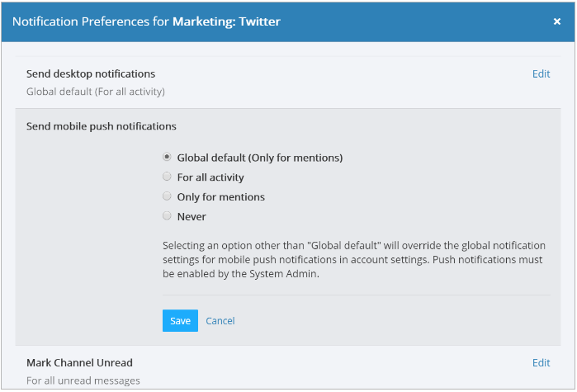The height and width of the screenshot is (392, 577).
Task: Cancel mobile push notification changes
Action: tap(220, 321)
